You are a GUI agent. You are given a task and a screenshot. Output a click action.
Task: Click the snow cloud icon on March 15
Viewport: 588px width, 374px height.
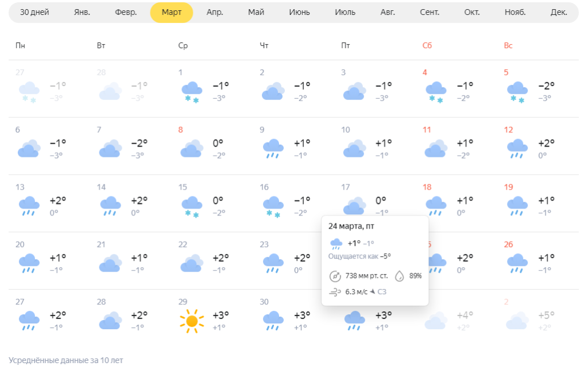(192, 206)
